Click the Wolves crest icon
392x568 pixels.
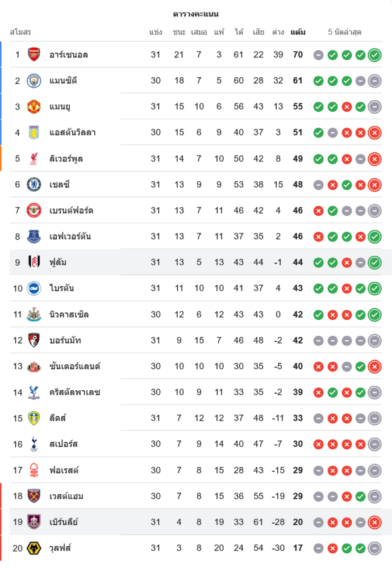(x=34, y=548)
